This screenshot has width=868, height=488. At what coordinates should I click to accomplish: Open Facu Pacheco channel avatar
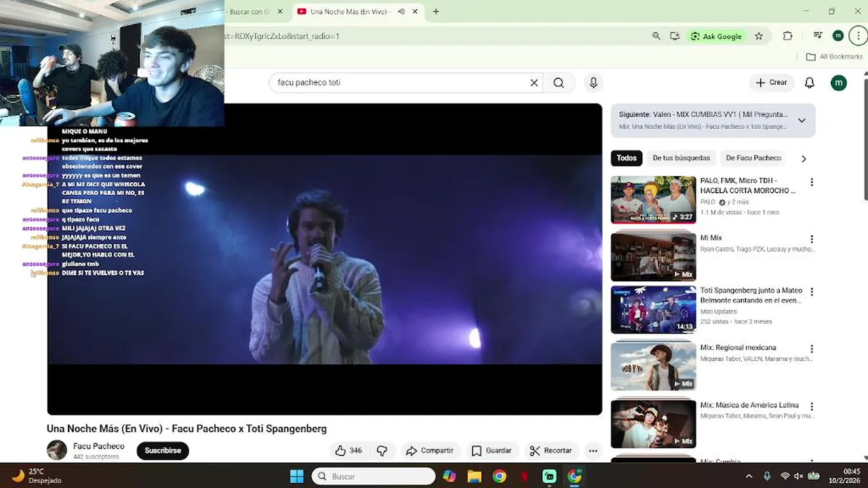[57, 450]
